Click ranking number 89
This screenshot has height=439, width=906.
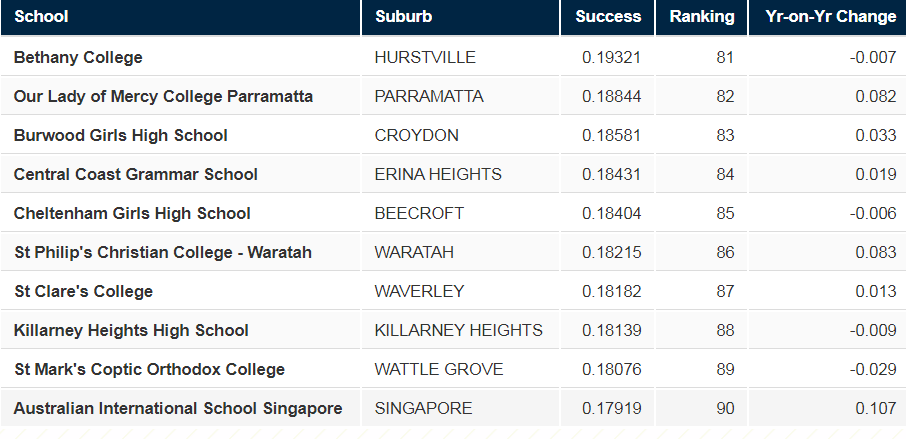[725, 369]
